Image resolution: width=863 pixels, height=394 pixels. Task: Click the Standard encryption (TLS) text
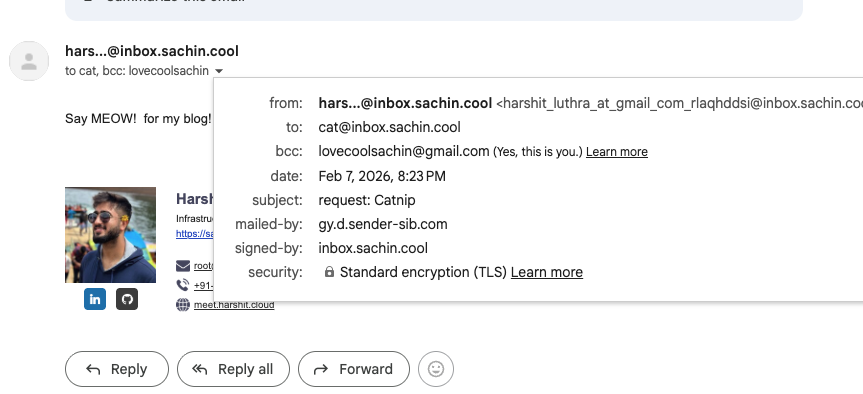tap(423, 272)
